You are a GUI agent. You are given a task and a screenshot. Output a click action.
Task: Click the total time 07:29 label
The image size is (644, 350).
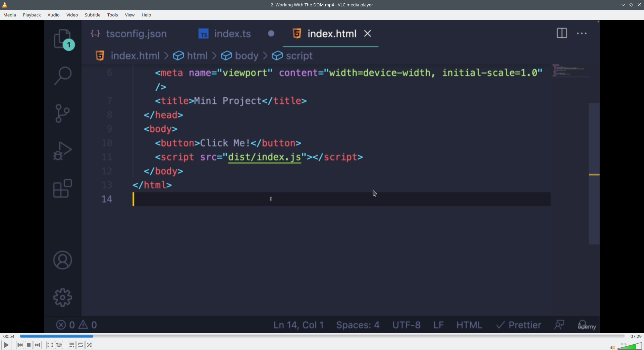[636, 336]
